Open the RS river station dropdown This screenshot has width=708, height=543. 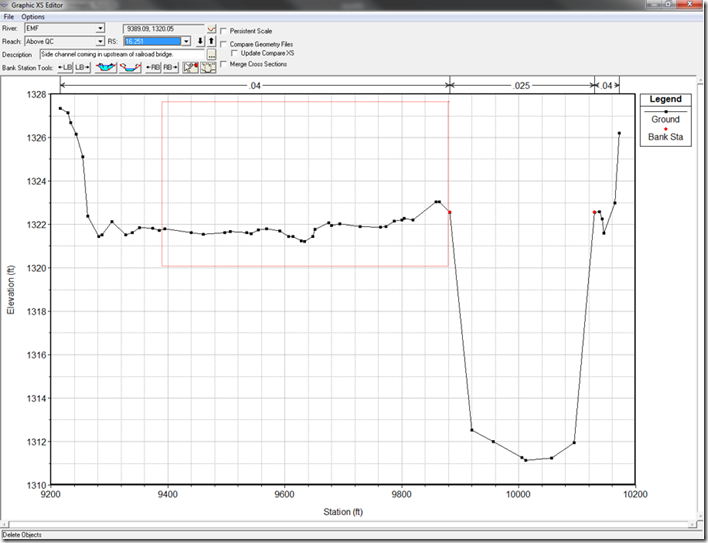point(186,41)
